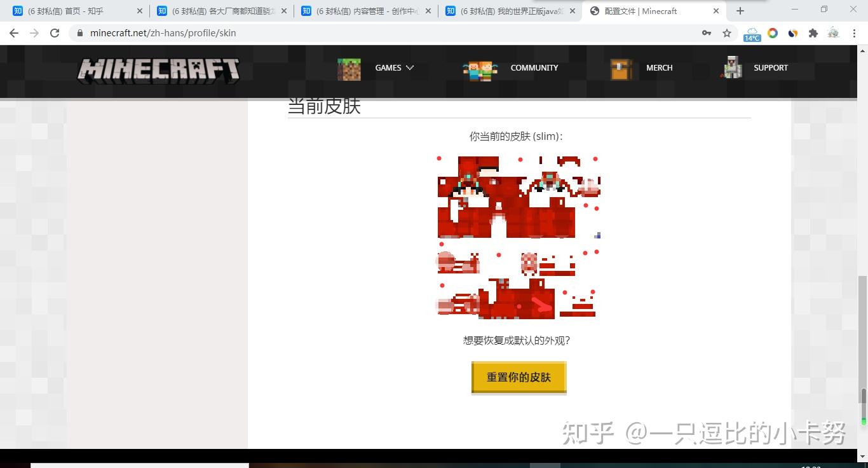The width and height of the screenshot is (868, 468).
Task: Click the current slim skin image
Action: click(x=519, y=237)
